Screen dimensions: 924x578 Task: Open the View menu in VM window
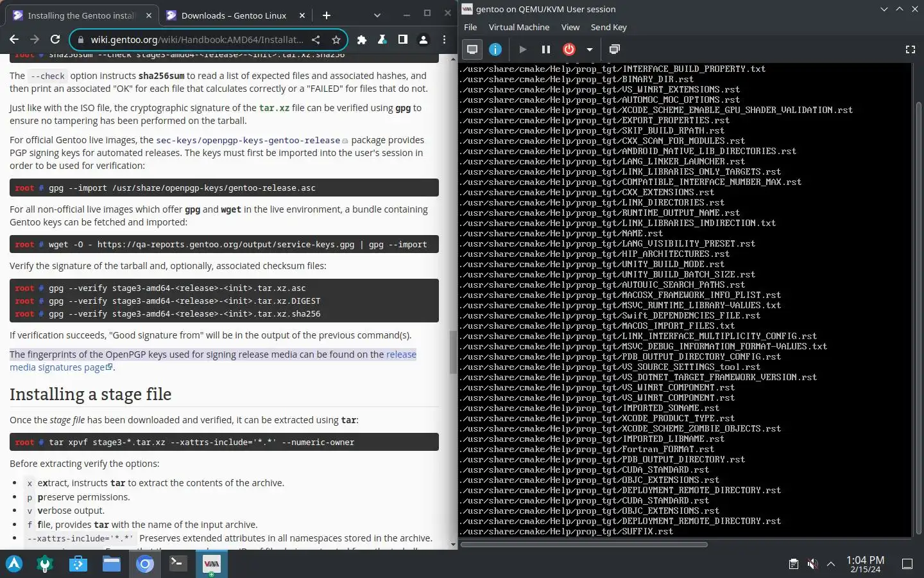pos(570,27)
